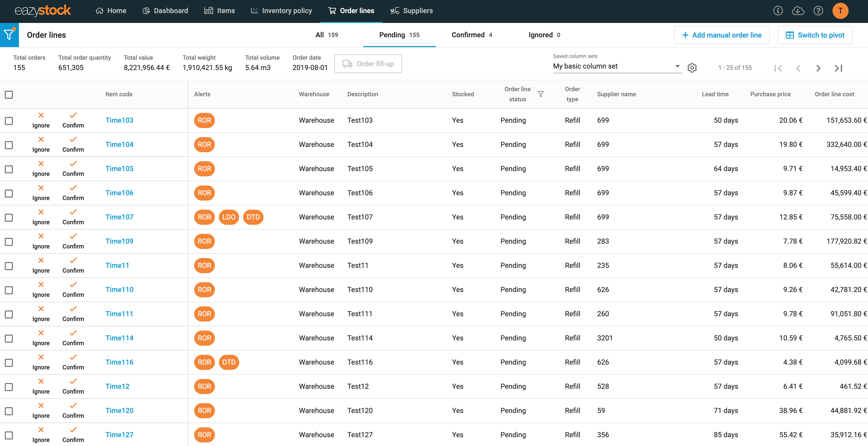The width and height of the screenshot is (868, 446).
Task: Open the Time110 item link
Action: click(119, 290)
